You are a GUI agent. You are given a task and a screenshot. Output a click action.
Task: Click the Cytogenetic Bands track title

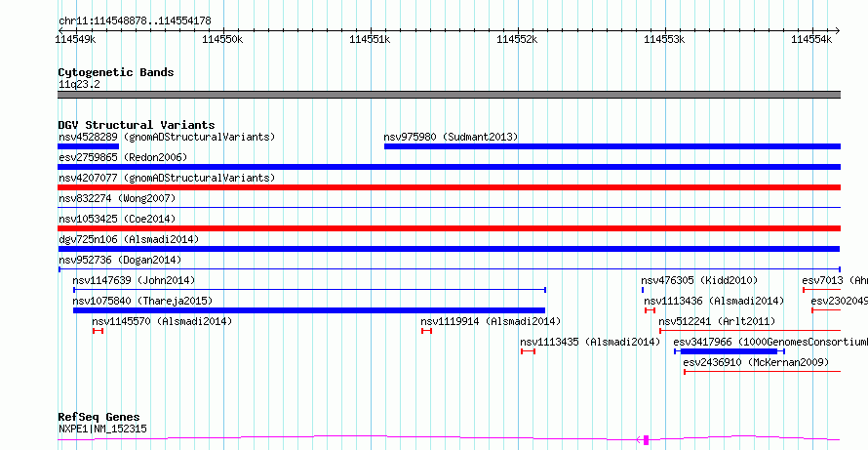(x=116, y=72)
